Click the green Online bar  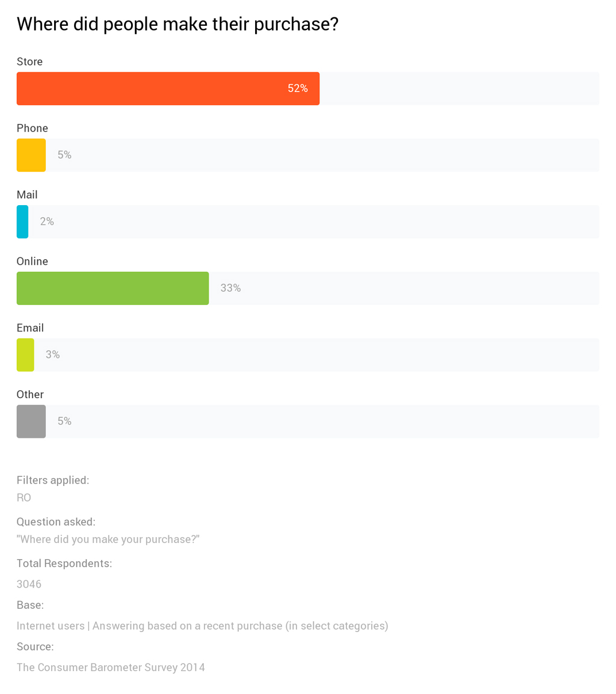(x=112, y=288)
